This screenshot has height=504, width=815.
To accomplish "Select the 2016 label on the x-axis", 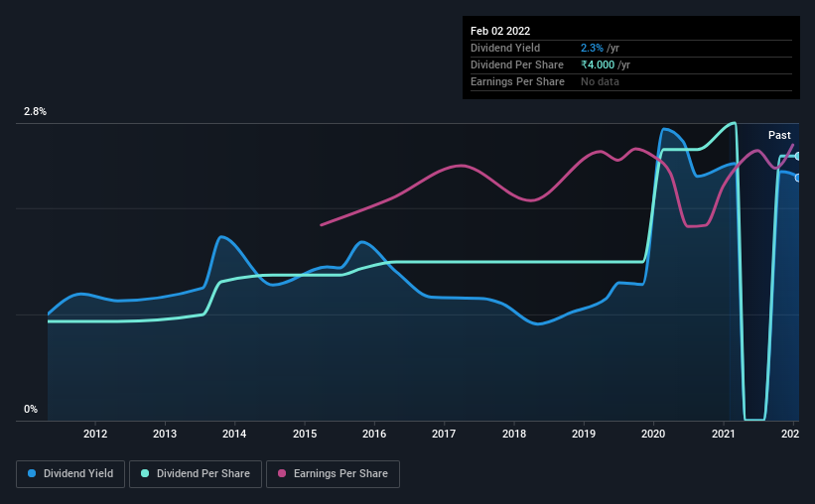I will [x=374, y=434].
